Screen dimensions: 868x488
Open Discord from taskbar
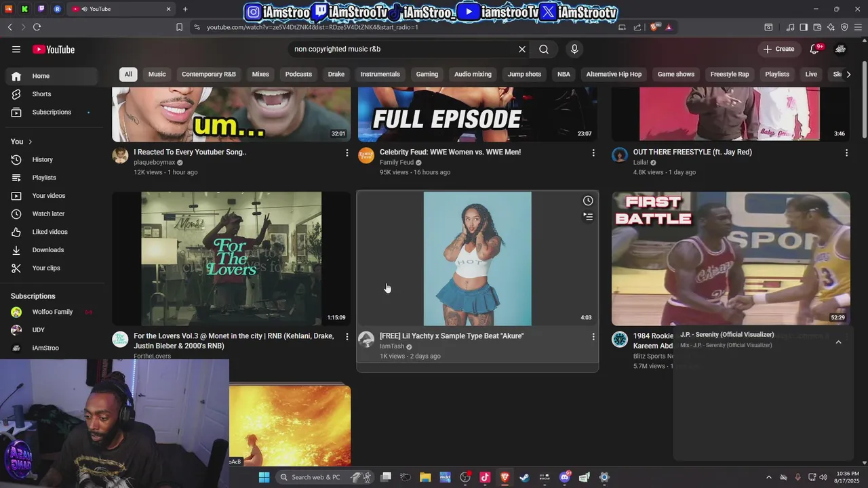coord(564,477)
